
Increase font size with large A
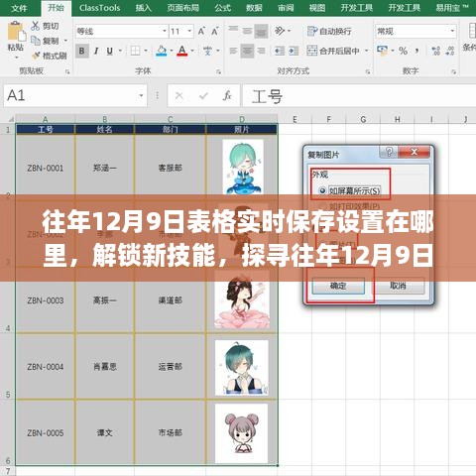(x=201, y=32)
